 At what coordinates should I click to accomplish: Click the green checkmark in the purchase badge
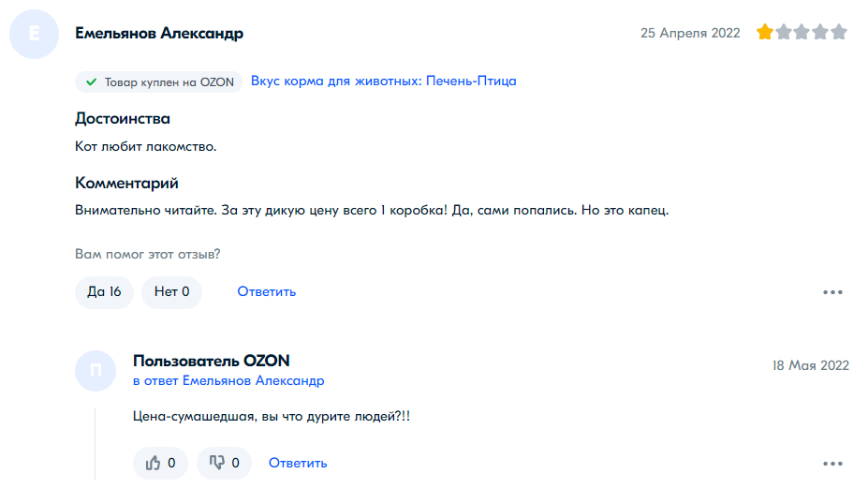tap(91, 82)
